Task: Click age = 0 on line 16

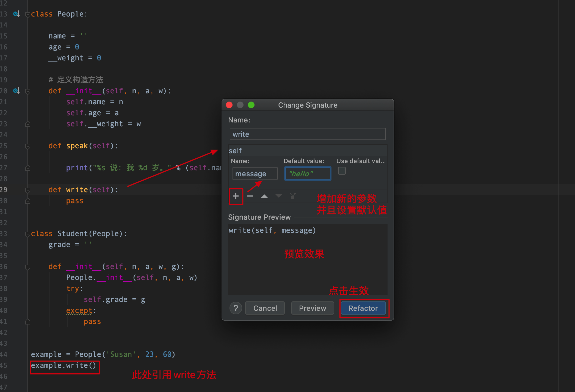Action: click(x=64, y=47)
